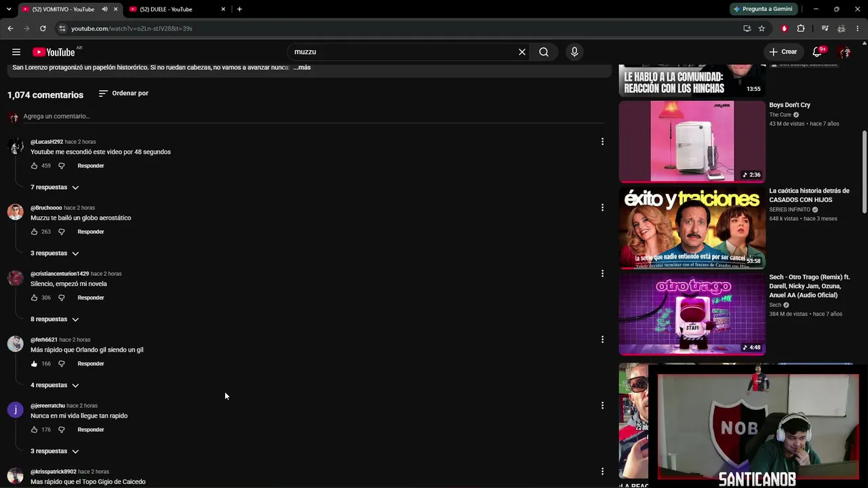Screen dimensions: 868x488
Task: Click the address bar URL
Action: point(132,28)
